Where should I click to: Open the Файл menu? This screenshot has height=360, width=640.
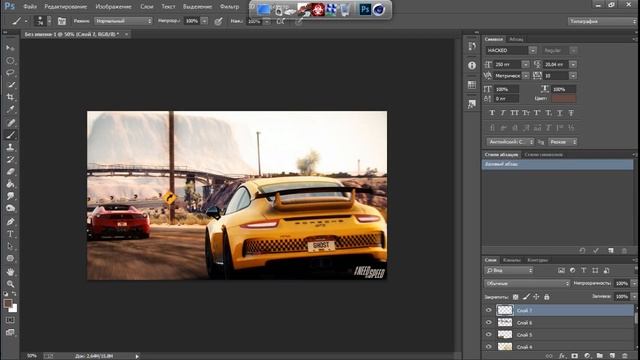(x=30, y=7)
